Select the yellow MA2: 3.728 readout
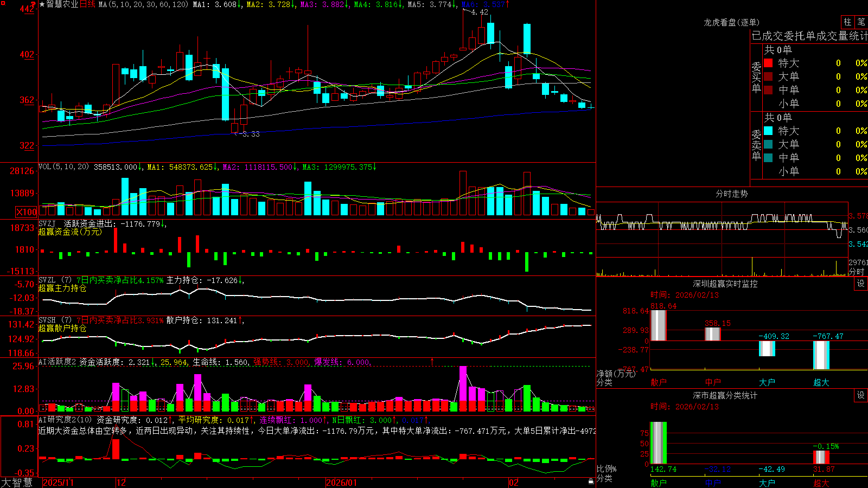The height and width of the screenshot is (488, 868). [x=271, y=4]
